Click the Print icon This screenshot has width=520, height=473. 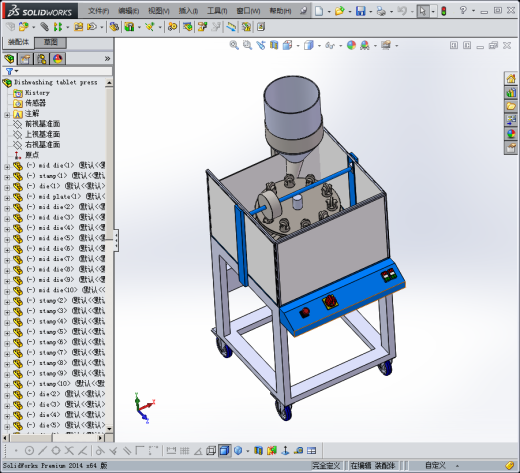point(381,11)
